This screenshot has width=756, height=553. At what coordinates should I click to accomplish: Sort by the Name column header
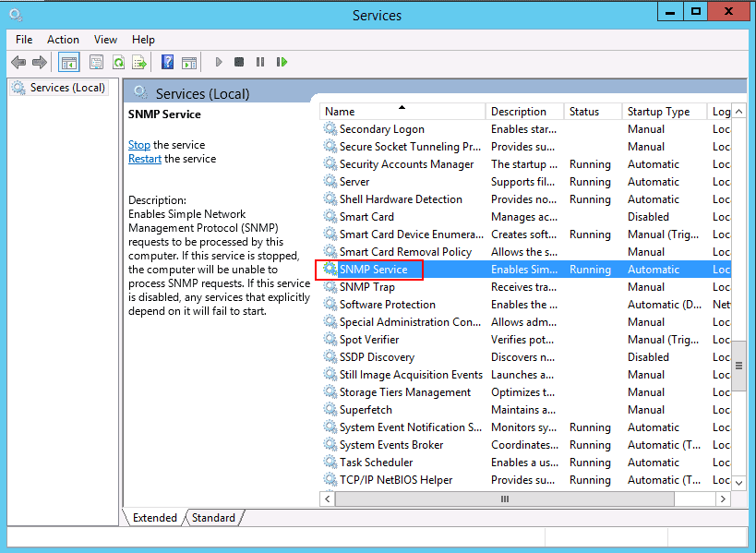tap(402, 112)
